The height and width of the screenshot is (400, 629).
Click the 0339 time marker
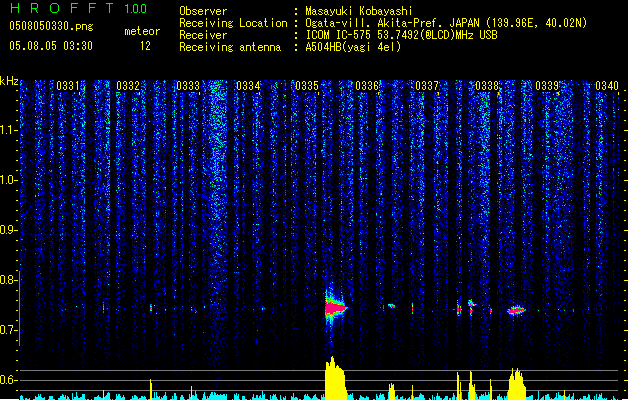(x=547, y=85)
